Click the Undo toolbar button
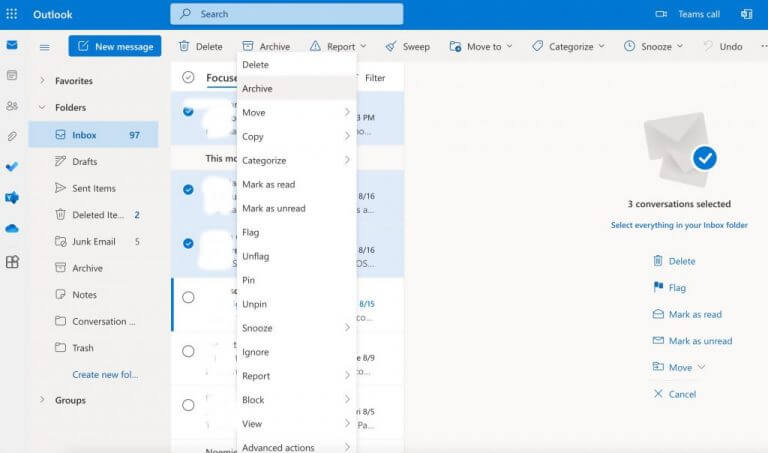768x453 pixels. (723, 47)
